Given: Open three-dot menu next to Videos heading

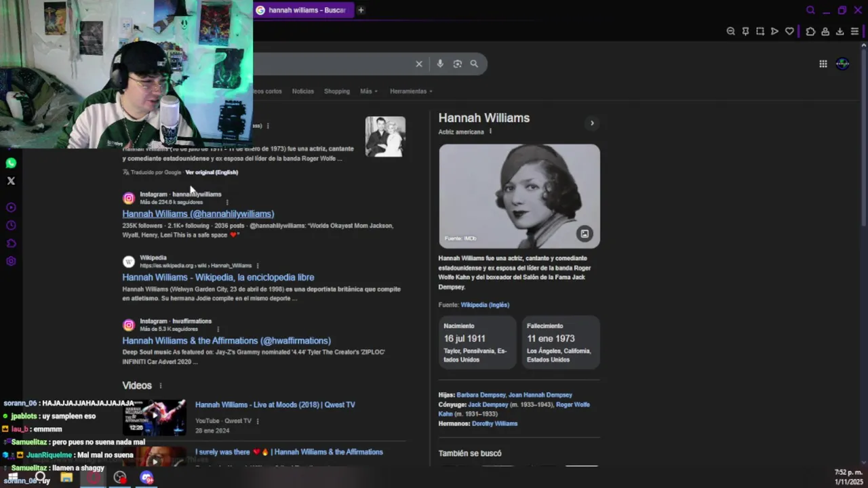Looking at the screenshot, I should (x=161, y=386).
